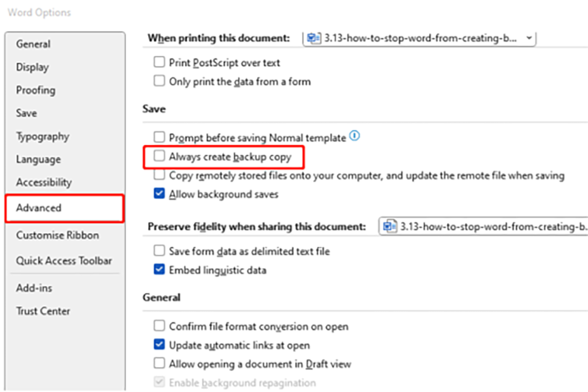
Task: Expand the When printing this document dropdown
Action: 528,38
